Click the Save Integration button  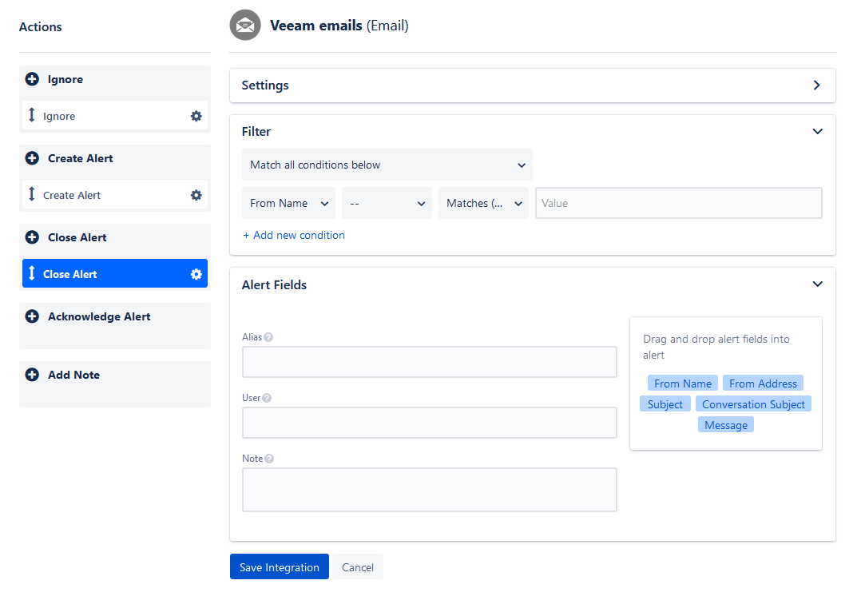point(280,566)
